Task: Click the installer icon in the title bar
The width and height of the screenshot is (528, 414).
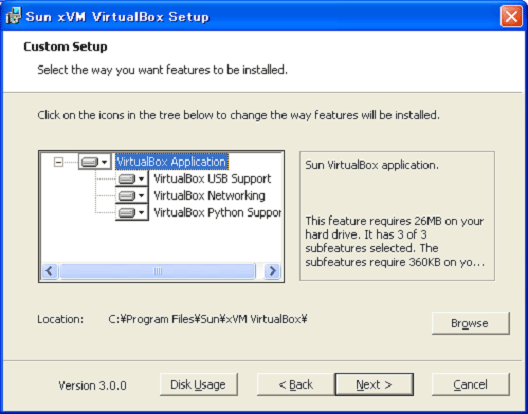Action: 13,17
